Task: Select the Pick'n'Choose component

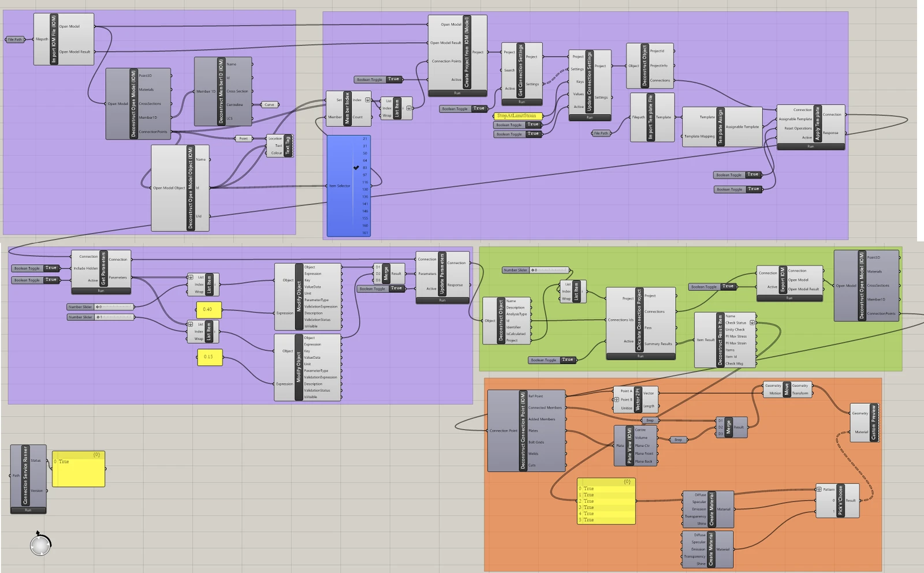Action: pyautogui.click(x=838, y=500)
